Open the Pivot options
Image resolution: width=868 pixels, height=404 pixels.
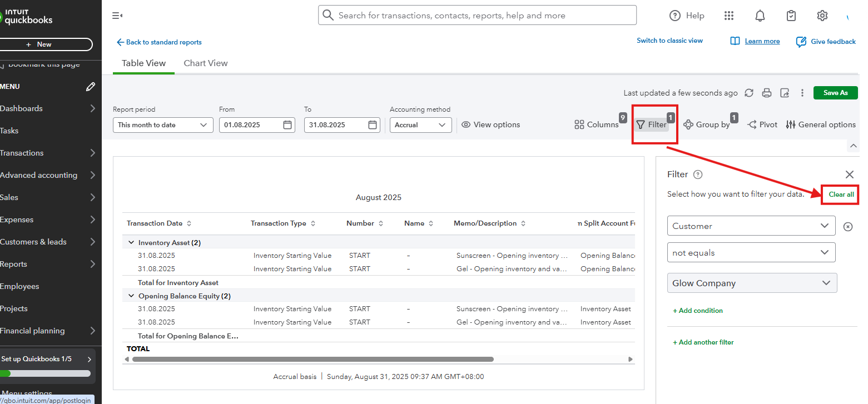[762, 124]
